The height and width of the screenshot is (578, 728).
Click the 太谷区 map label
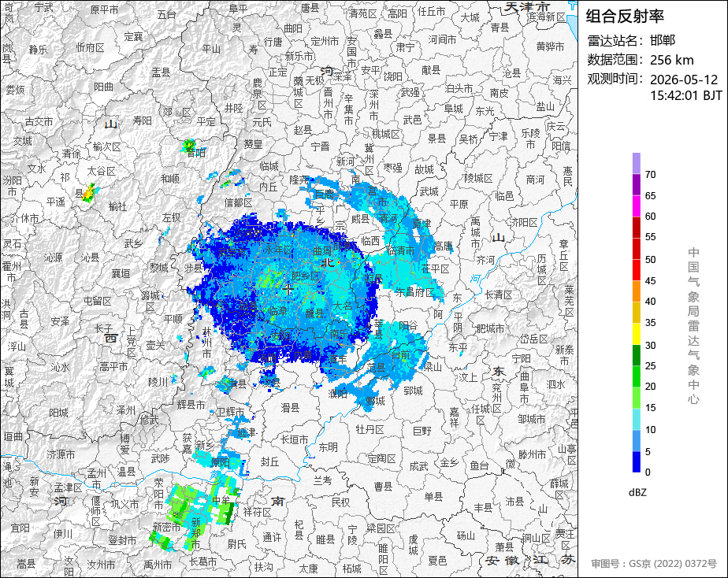tap(101, 171)
